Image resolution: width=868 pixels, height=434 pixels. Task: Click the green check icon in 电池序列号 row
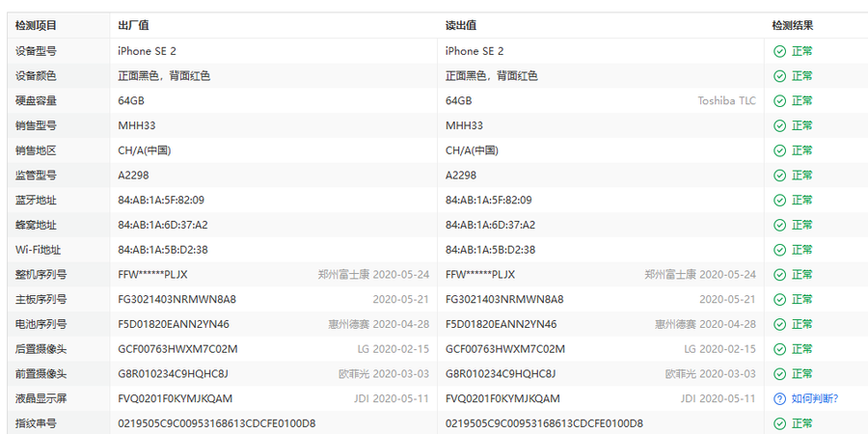point(779,324)
